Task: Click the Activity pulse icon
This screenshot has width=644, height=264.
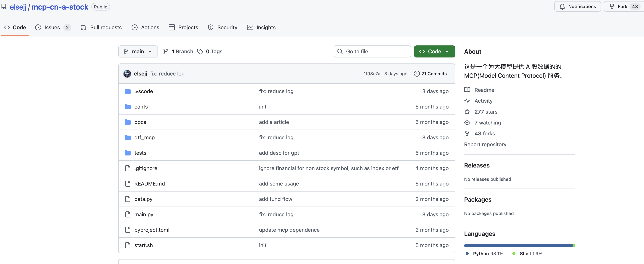Action: click(467, 101)
